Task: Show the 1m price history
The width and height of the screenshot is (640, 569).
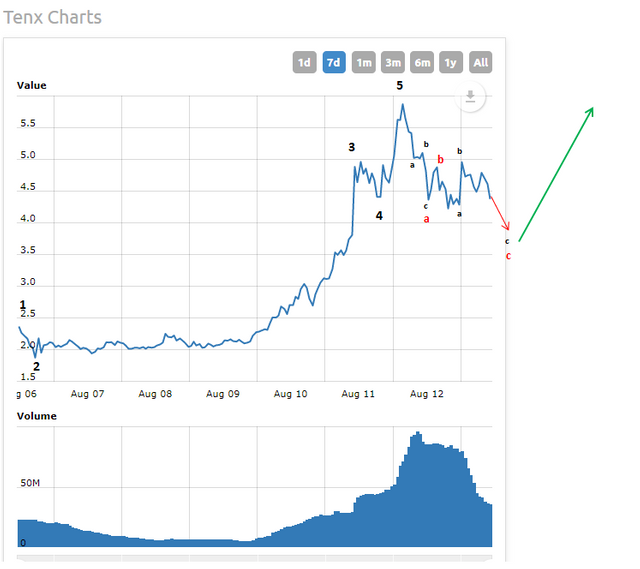Action: point(364,62)
